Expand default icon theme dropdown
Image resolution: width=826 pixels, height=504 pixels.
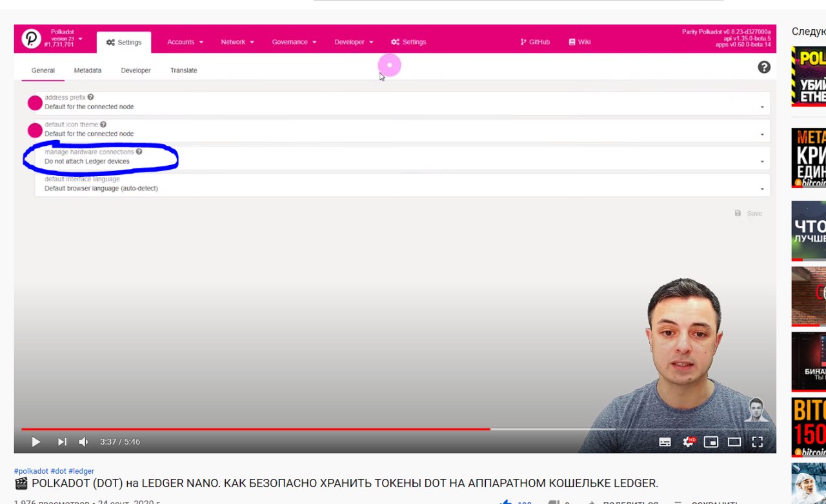coord(403,130)
